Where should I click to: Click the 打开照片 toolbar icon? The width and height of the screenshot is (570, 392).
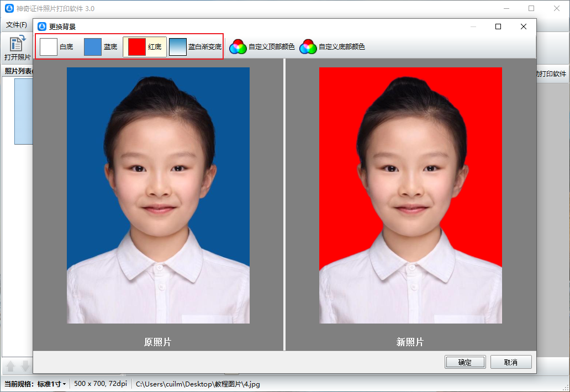pyautogui.click(x=18, y=47)
